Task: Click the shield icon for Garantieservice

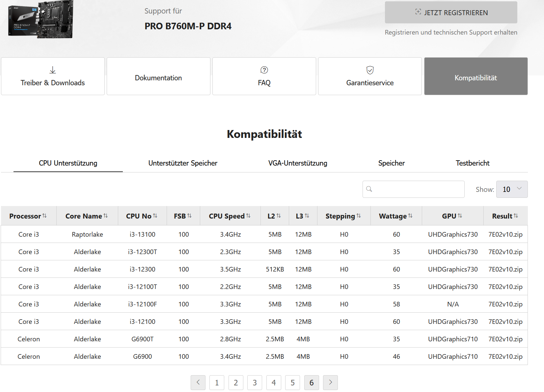Action: point(370,70)
